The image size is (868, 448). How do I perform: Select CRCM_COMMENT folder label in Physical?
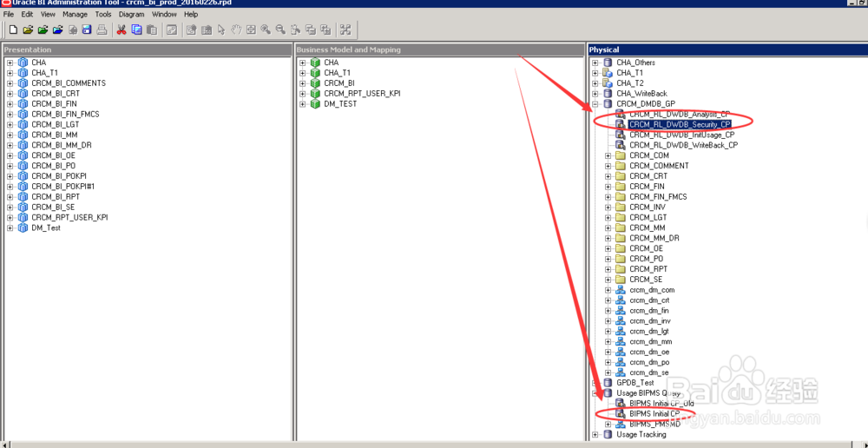pyautogui.click(x=659, y=166)
